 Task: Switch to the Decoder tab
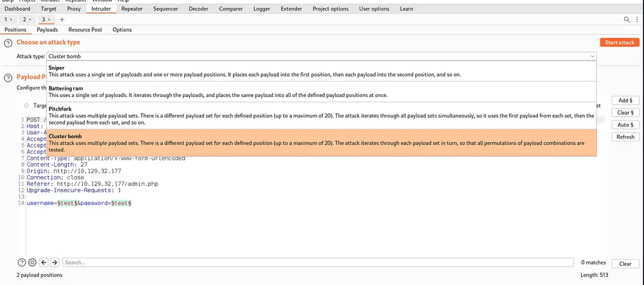click(198, 8)
